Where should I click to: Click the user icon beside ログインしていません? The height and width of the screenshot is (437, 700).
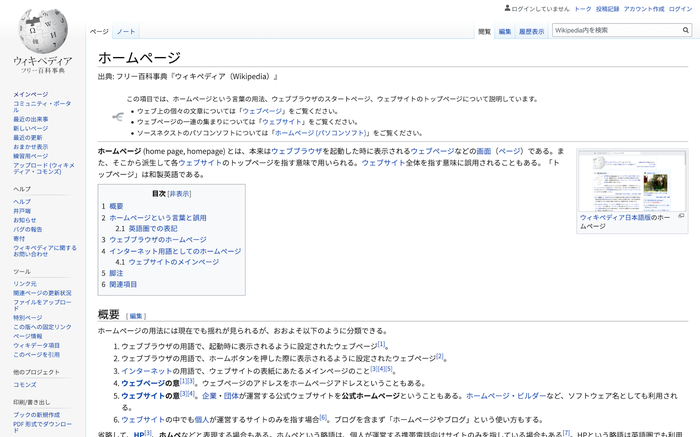click(x=507, y=8)
